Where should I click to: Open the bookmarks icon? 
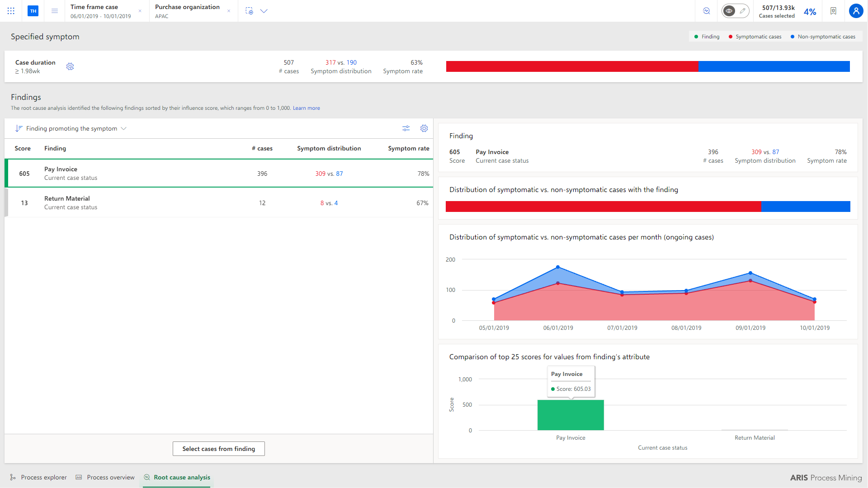coord(833,11)
